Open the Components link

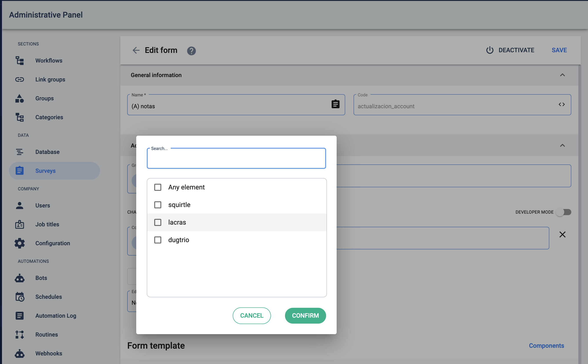tap(546, 346)
